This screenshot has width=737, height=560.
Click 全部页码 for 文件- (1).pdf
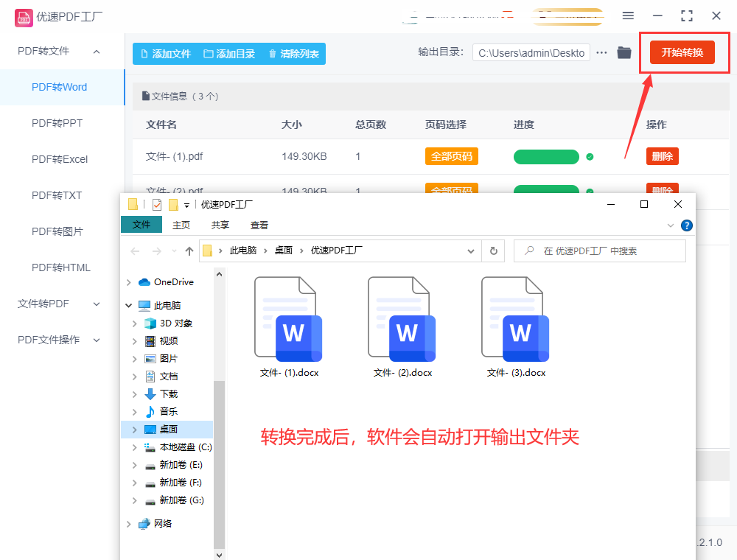click(x=451, y=156)
